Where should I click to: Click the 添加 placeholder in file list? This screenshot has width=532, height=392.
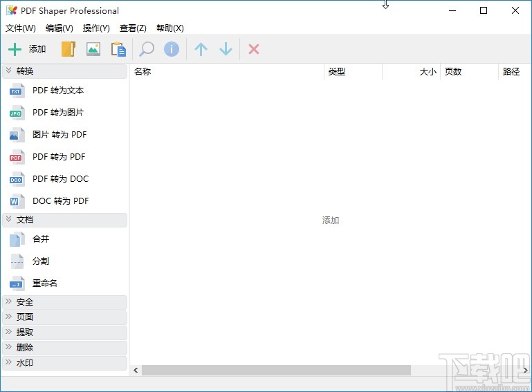(x=331, y=221)
